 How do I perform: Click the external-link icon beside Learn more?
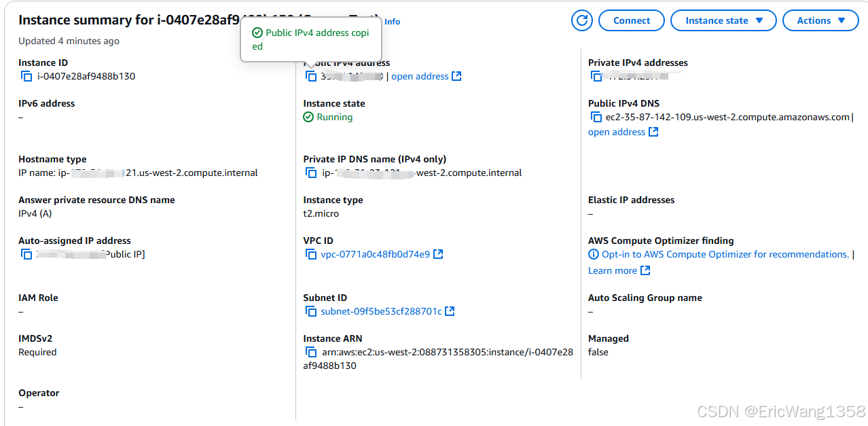pos(645,270)
